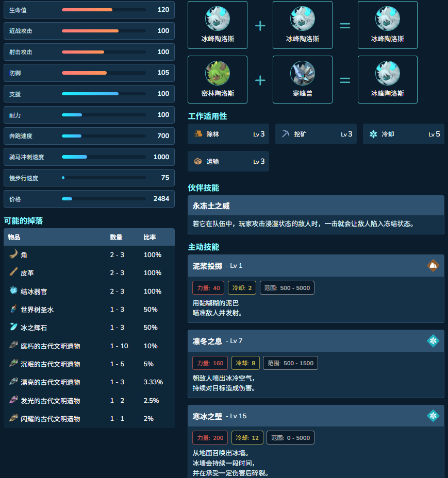Click the 3.33% drop rate value
The width and height of the screenshot is (448, 478).
tap(153, 382)
